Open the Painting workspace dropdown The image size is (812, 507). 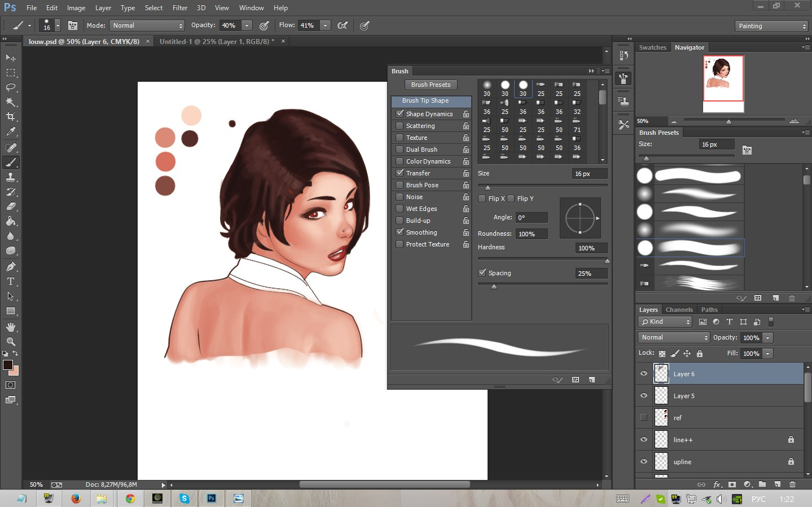(x=771, y=27)
